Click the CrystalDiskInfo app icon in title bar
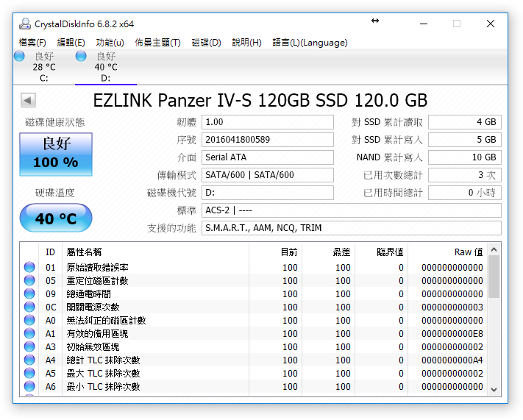The width and height of the screenshot is (523, 420). point(25,24)
